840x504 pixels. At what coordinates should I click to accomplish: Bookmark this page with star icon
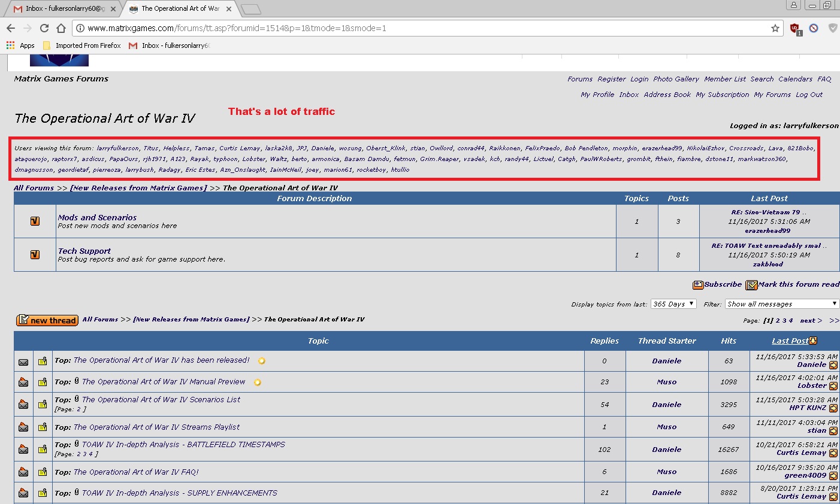[x=775, y=28]
